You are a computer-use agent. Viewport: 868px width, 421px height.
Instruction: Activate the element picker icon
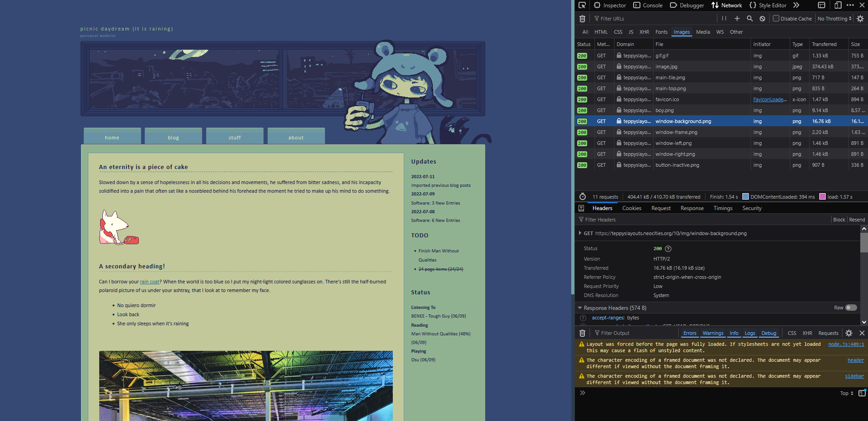pos(582,5)
